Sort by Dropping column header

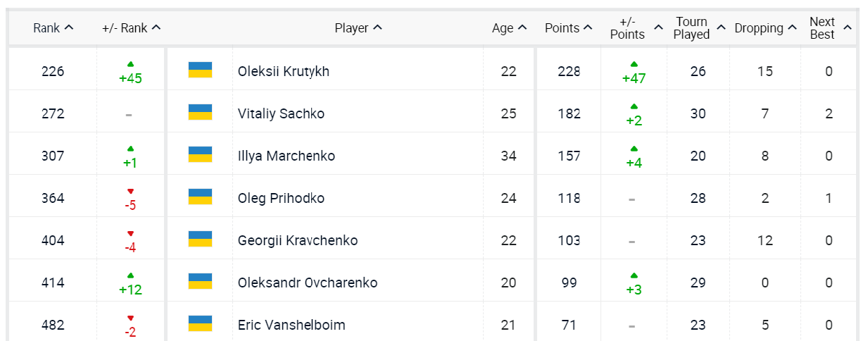[x=765, y=28]
